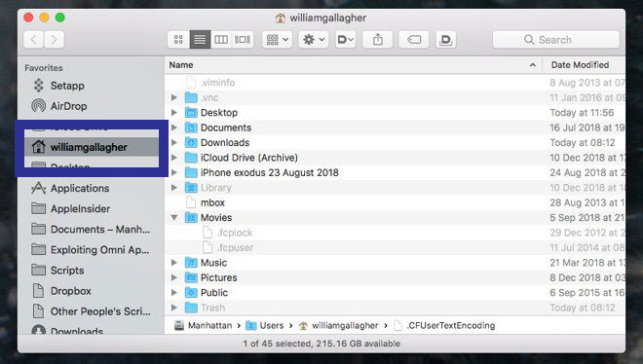Select the Downloads folder icon in list

pos(191,142)
